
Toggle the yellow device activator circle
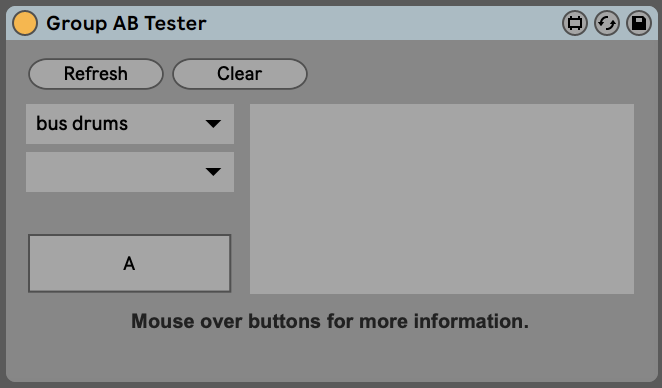tap(25, 23)
